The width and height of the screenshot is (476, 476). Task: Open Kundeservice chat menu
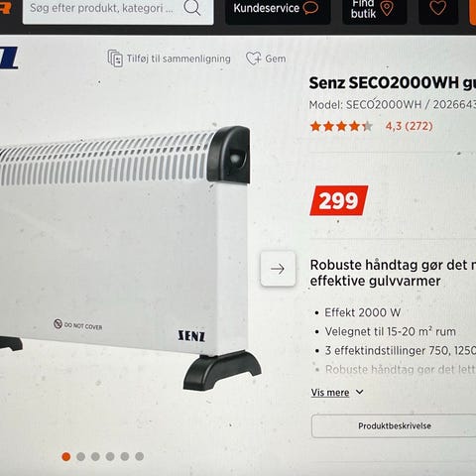[x=278, y=10]
